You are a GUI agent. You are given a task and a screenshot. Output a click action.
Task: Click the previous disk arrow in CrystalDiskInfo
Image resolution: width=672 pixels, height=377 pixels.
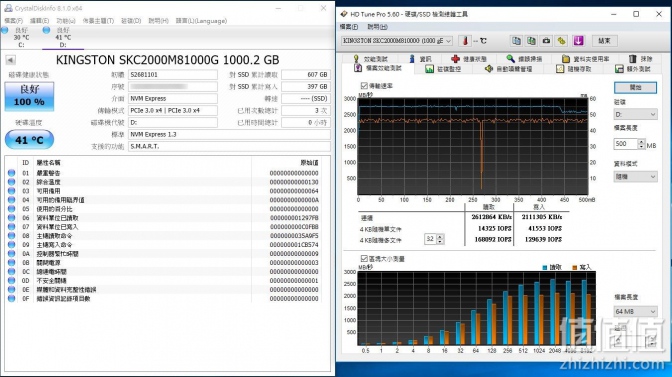pyautogui.click(x=11, y=60)
